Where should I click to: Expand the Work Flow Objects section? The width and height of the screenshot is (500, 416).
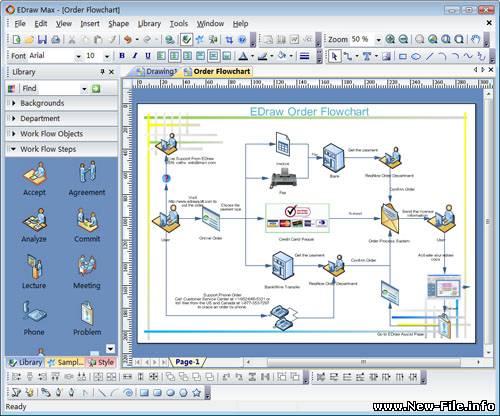click(x=62, y=134)
